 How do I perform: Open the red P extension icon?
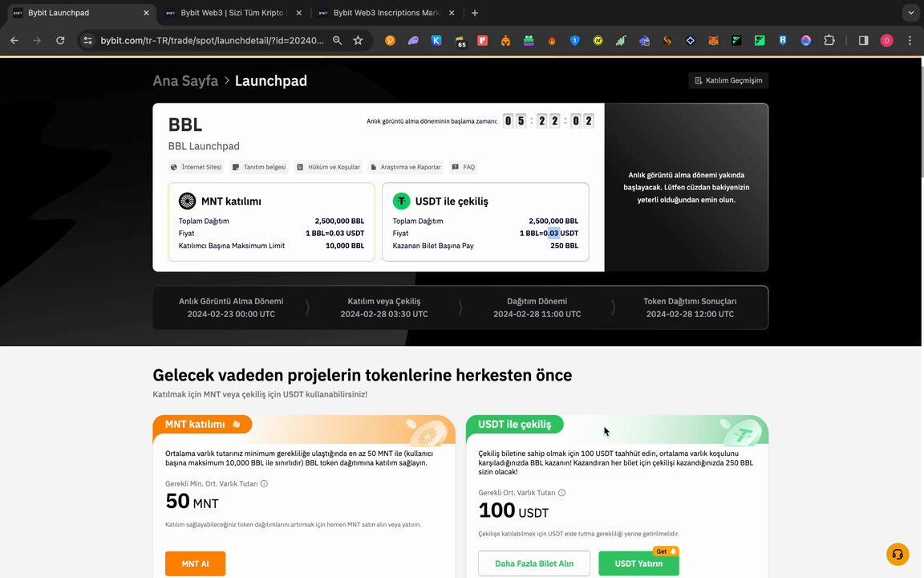[x=483, y=41]
